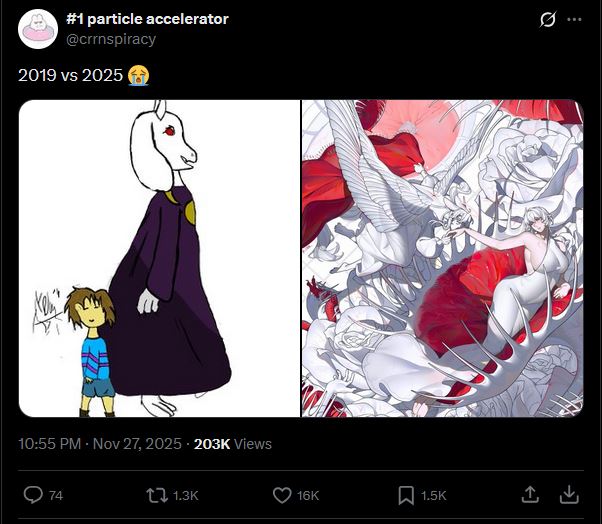Screen dimensions: 602x524
Task: Click the 10:55 PM timestamp
Action: click(50, 444)
